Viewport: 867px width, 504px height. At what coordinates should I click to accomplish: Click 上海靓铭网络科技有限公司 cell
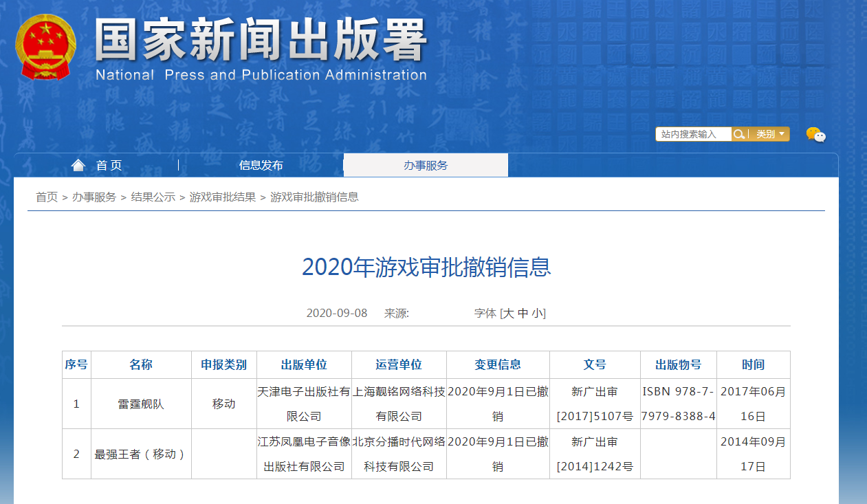click(x=399, y=404)
